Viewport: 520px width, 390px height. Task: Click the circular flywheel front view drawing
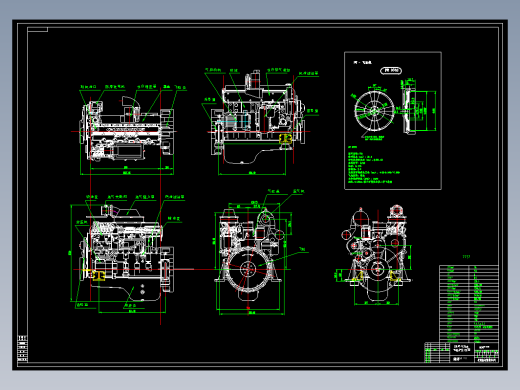point(374,110)
